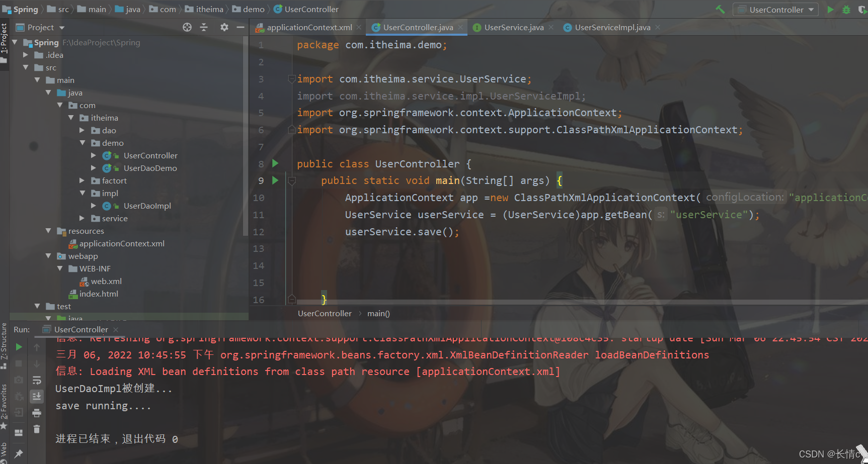Click the Stop square in the Run panel
Screen dimensions: 868x464
point(19,363)
